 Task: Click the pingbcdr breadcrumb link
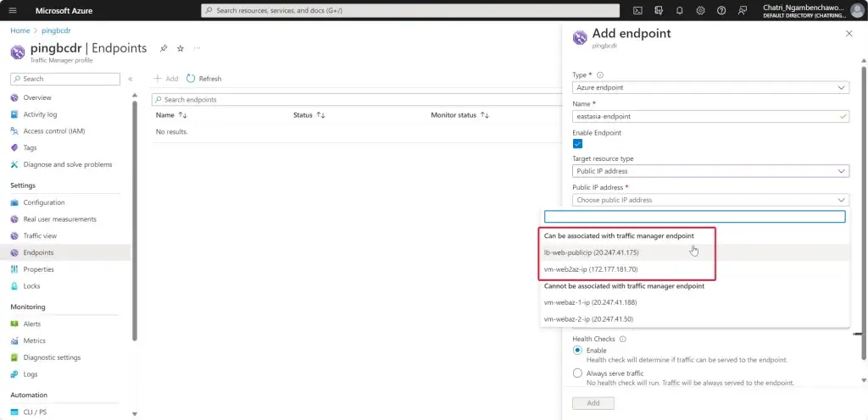click(x=56, y=31)
